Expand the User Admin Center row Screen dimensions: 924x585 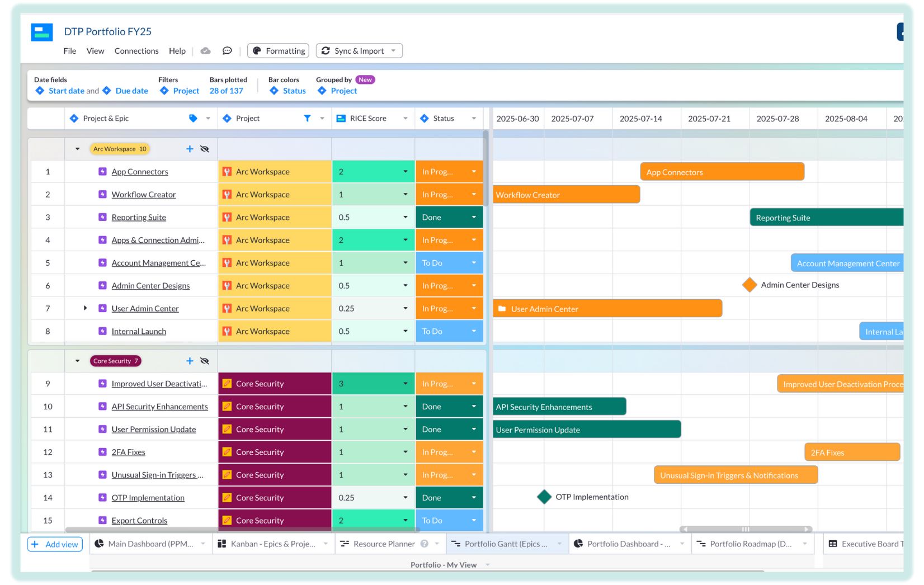tap(85, 308)
